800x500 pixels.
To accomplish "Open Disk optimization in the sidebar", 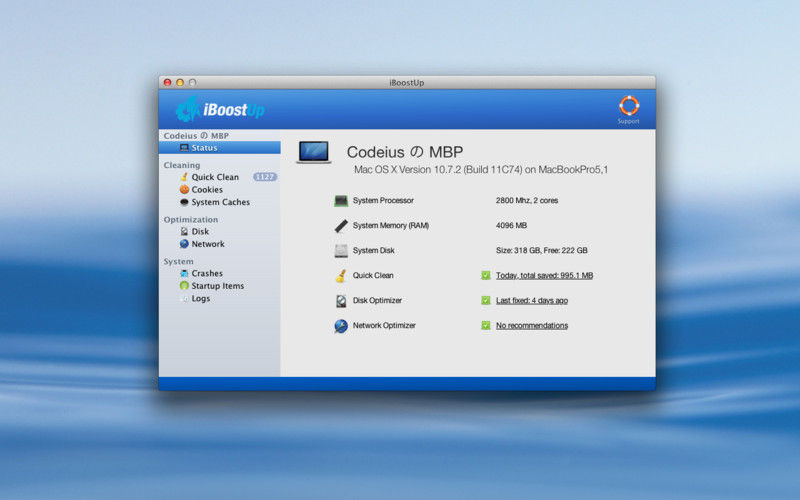I will point(200,231).
